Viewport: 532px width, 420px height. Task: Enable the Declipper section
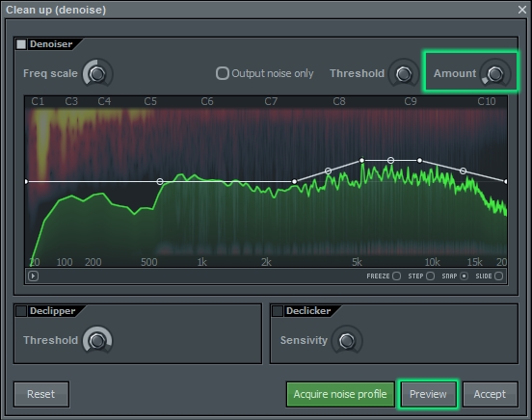click(x=21, y=311)
